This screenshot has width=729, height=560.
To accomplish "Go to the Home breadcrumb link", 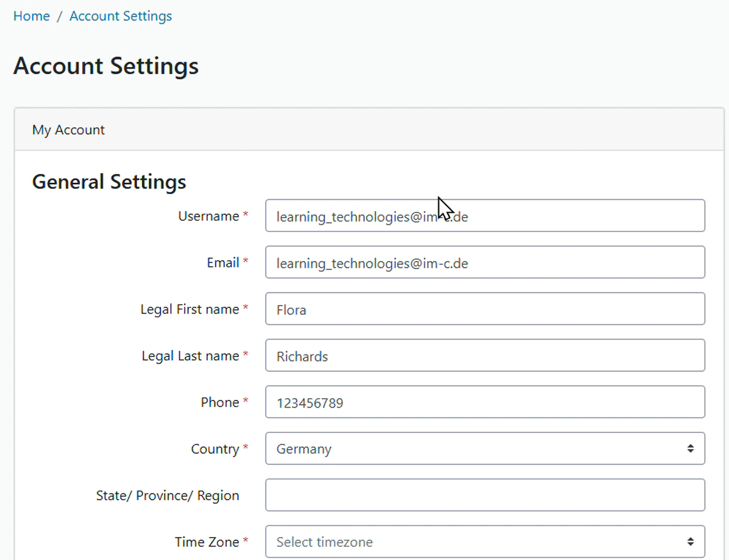I will (31, 16).
